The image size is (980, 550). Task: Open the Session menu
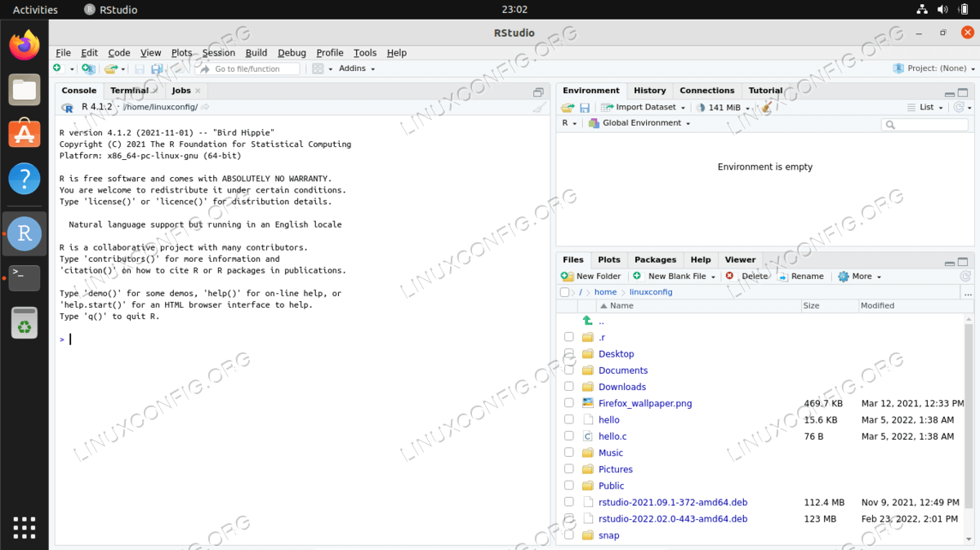click(x=218, y=53)
